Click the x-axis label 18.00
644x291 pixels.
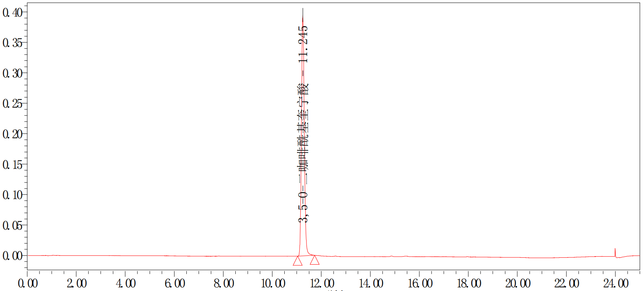tap(469, 284)
